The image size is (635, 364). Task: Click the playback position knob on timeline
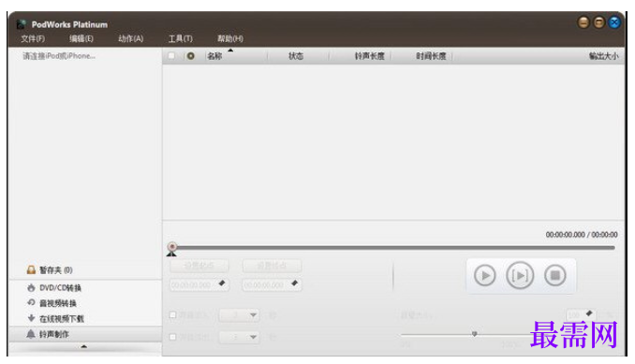(x=172, y=246)
